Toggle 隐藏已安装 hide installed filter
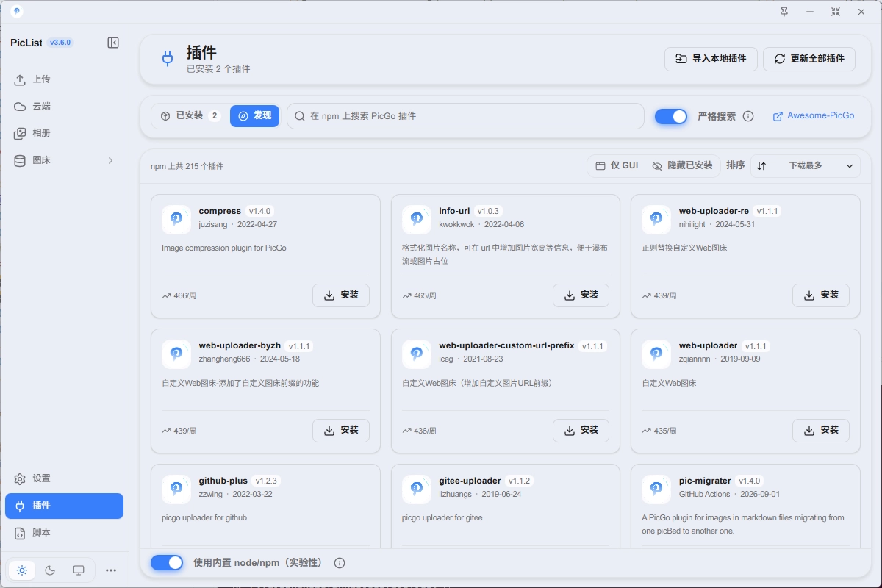882x588 pixels. [682, 166]
